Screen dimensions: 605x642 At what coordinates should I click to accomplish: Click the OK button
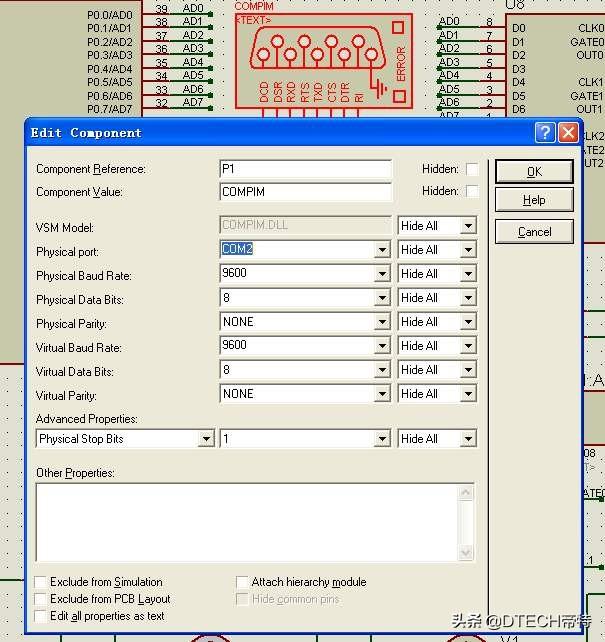point(534,172)
